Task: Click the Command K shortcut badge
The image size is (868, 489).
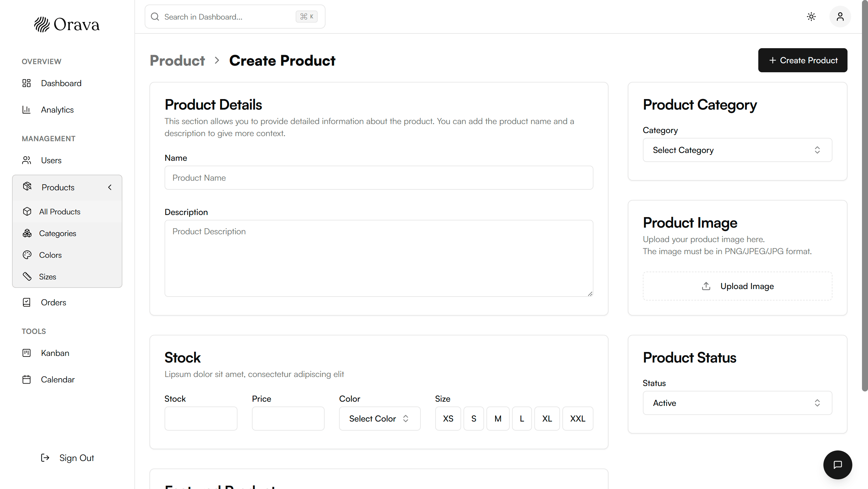Action: tap(306, 17)
